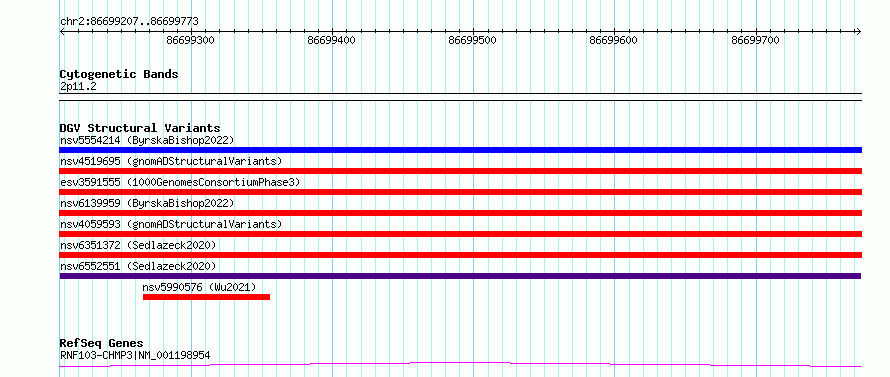The height and width of the screenshot is (377, 890).
Task: Select the DGV Structural Variants track title
Action: pos(140,128)
